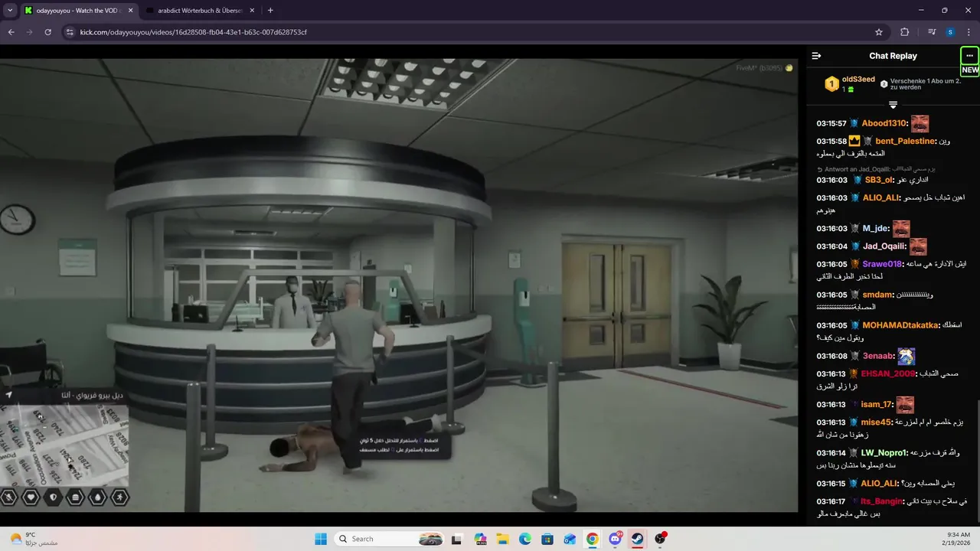Open Discord from taskbar
This screenshot has height=551, width=980.
[x=615, y=539]
